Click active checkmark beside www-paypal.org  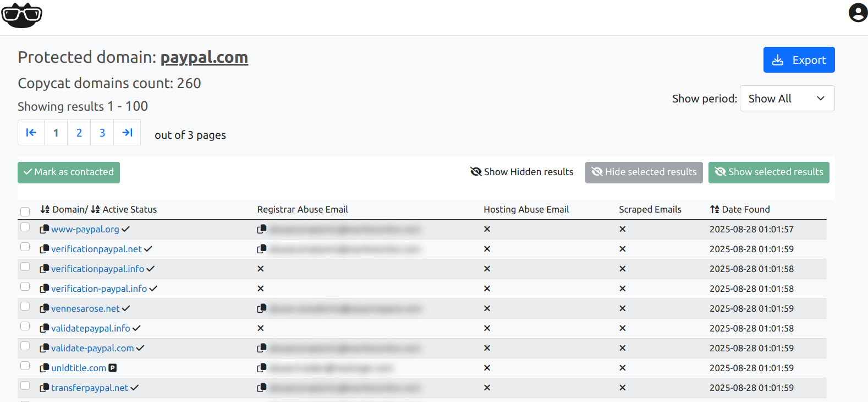pos(126,229)
